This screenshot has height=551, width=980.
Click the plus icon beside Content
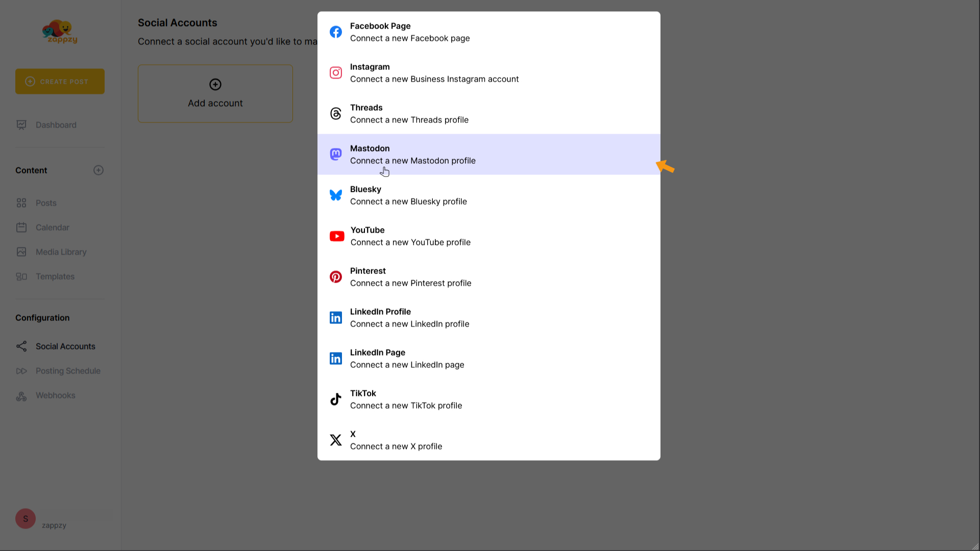(x=99, y=170)
